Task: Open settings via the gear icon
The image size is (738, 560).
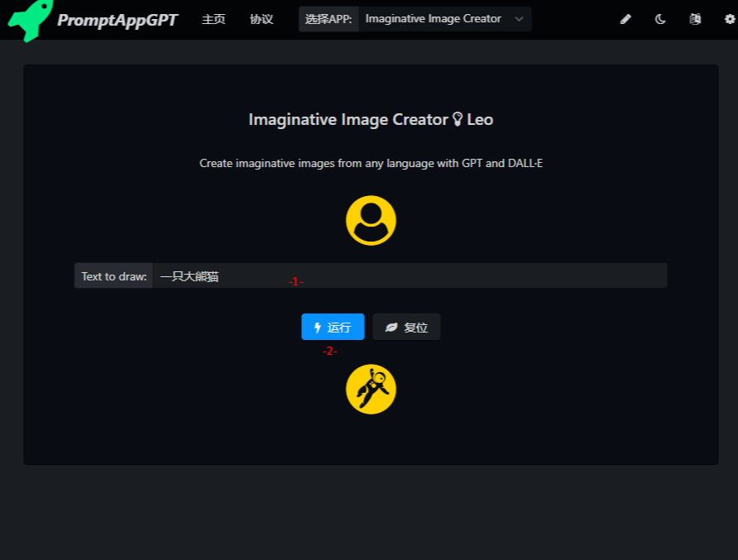Action: [730, 19]
